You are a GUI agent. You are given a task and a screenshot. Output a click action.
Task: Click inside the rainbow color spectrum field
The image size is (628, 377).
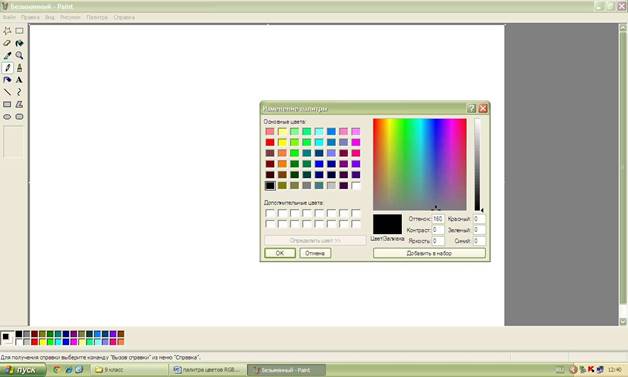coord(420,164)
